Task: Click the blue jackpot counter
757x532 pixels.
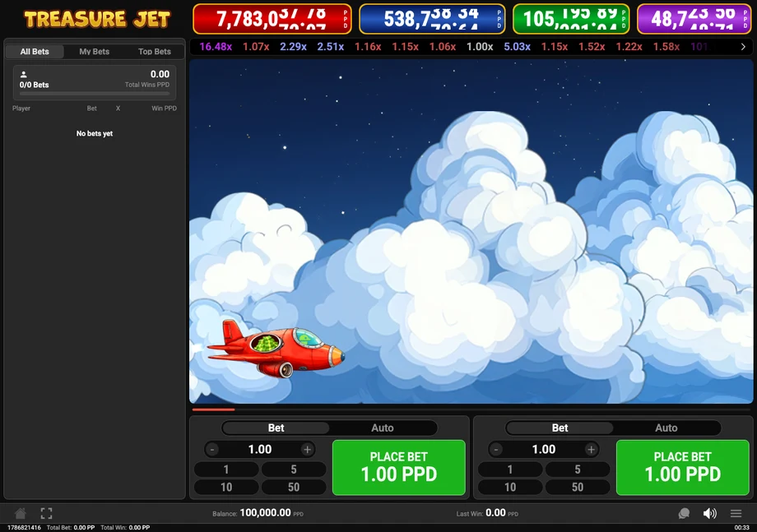Action: pyautogui.click(x=432, y=19)
